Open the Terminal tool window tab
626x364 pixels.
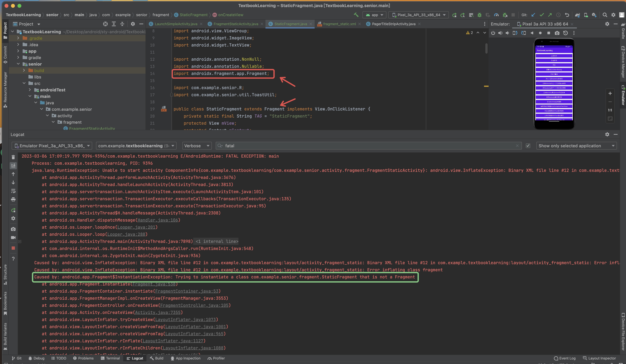click(x=110, y=358)
